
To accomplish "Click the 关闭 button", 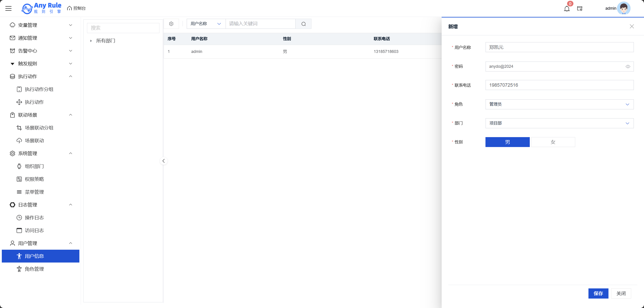I will [621, 293].
